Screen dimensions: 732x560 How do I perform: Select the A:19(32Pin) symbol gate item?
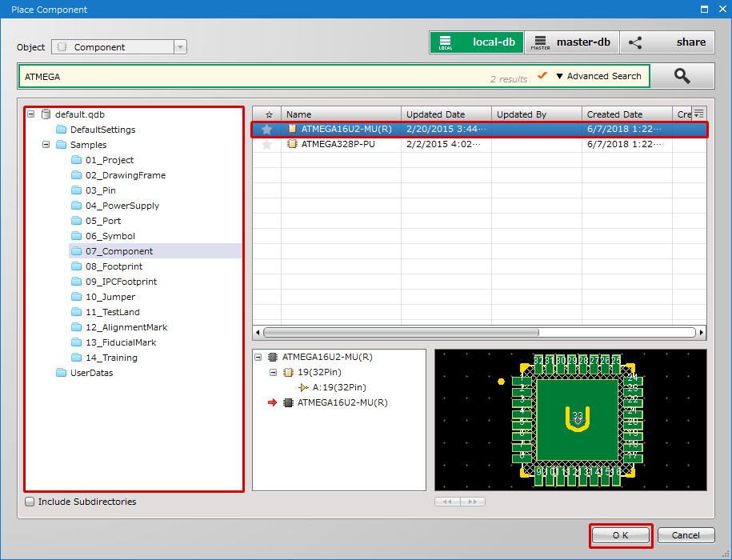coord(338,387)
